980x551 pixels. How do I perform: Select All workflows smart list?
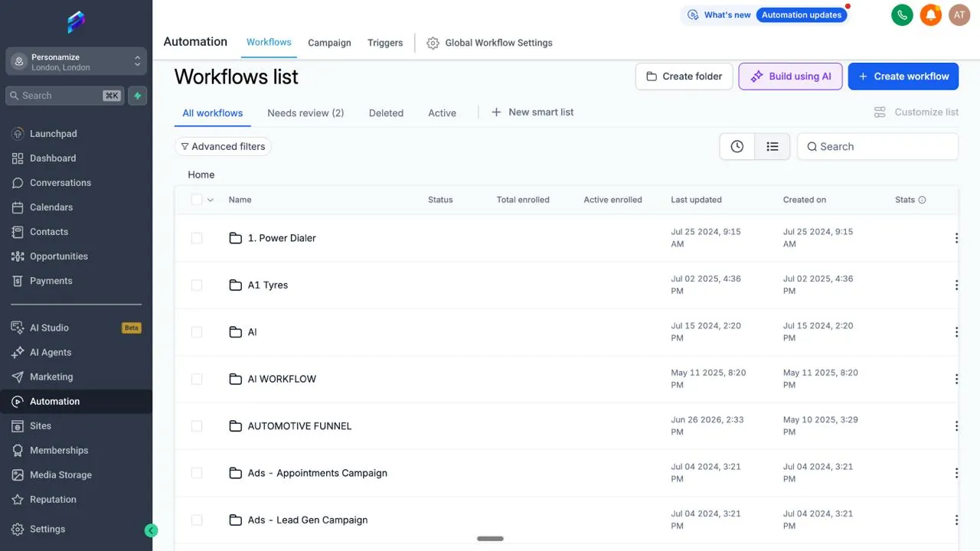[x=213, y=112]
